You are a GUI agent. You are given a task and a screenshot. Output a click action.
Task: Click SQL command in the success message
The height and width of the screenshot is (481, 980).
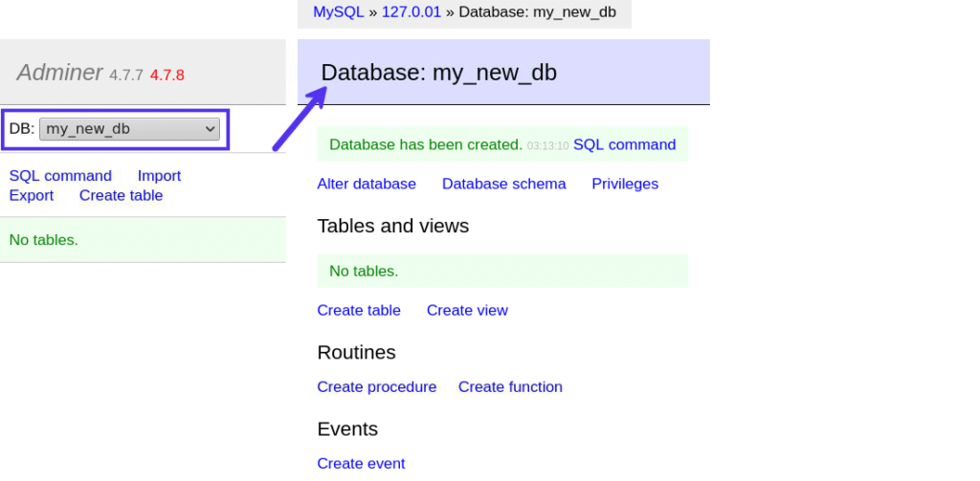(x=624, y=144)
